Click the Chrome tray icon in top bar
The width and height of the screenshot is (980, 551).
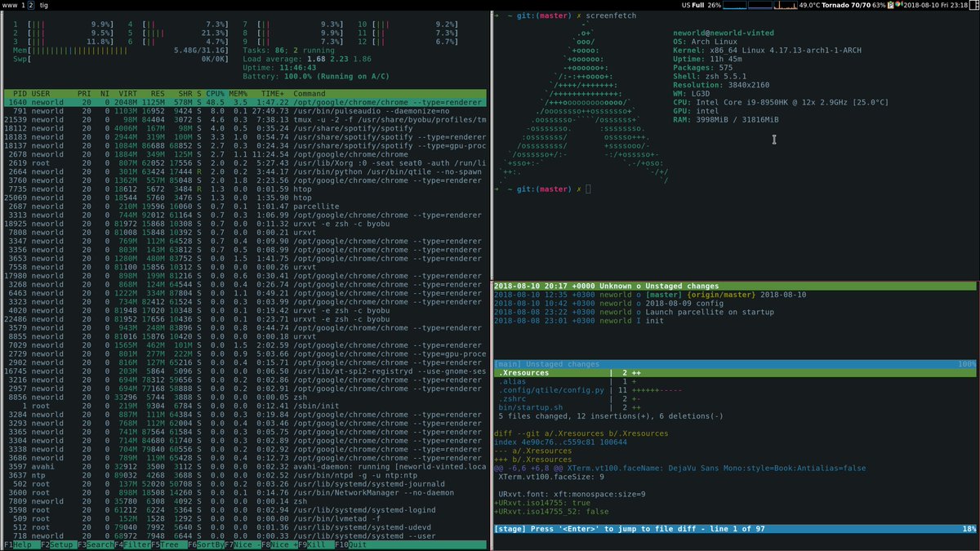tap(898, 5)
